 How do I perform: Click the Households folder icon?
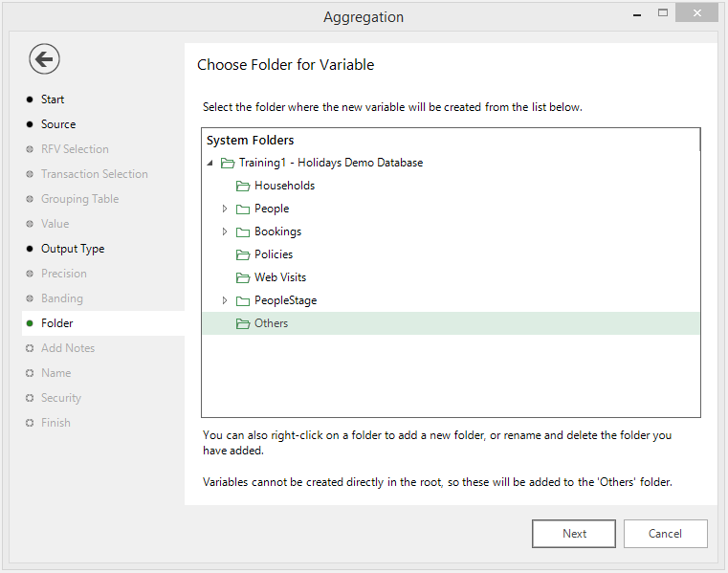coord(243,187)
